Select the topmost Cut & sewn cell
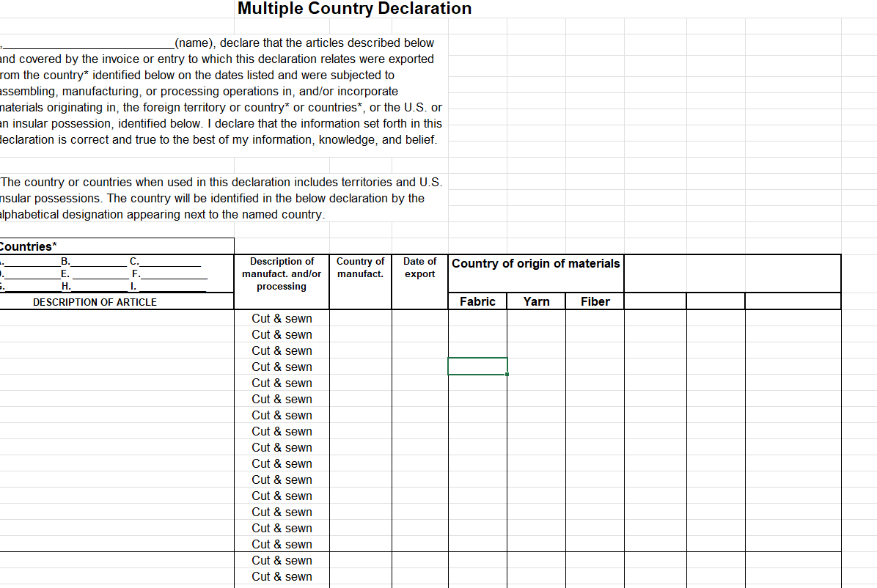The height and width of the screenshot is (588, 877). pos(282,318)
